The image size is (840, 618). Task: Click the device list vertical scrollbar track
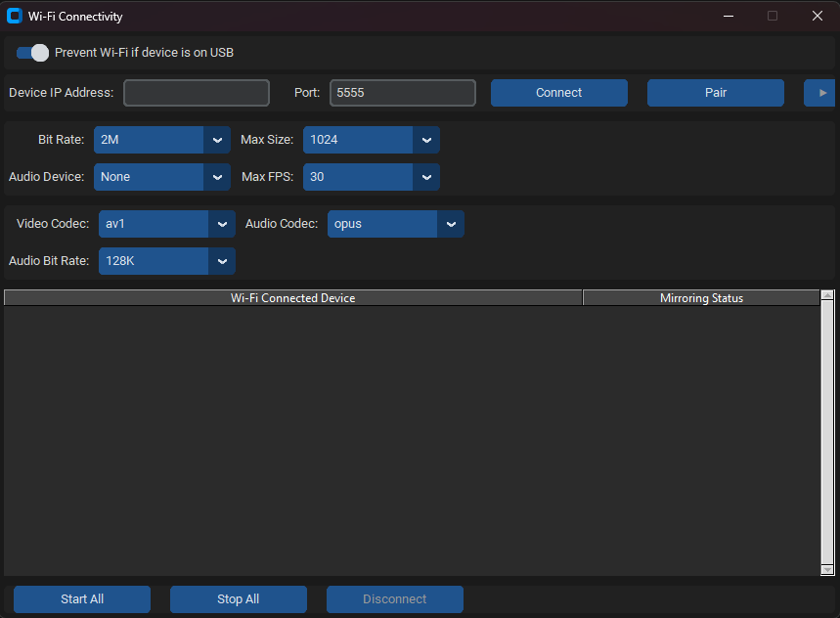pyautogui.click(x=827, y=433)
